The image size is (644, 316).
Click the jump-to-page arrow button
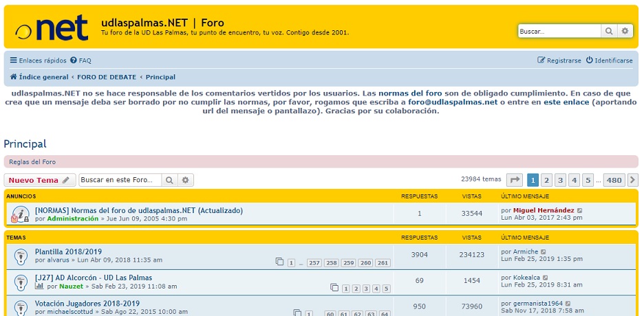click(514, 180)
